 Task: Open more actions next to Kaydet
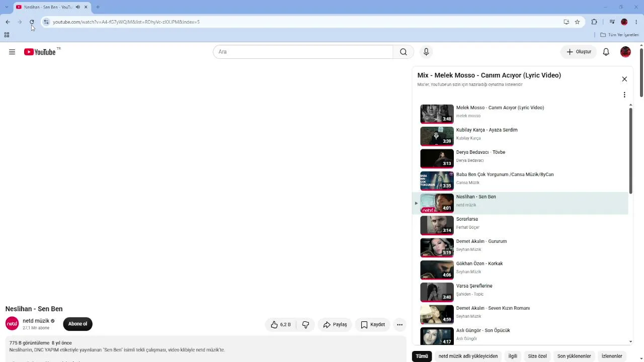coord(399,325)
